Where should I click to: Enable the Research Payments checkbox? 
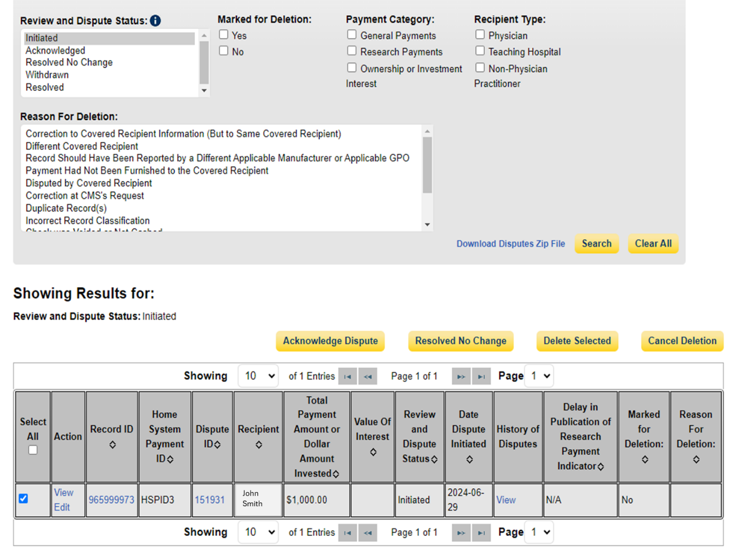[x=352, y=51]
